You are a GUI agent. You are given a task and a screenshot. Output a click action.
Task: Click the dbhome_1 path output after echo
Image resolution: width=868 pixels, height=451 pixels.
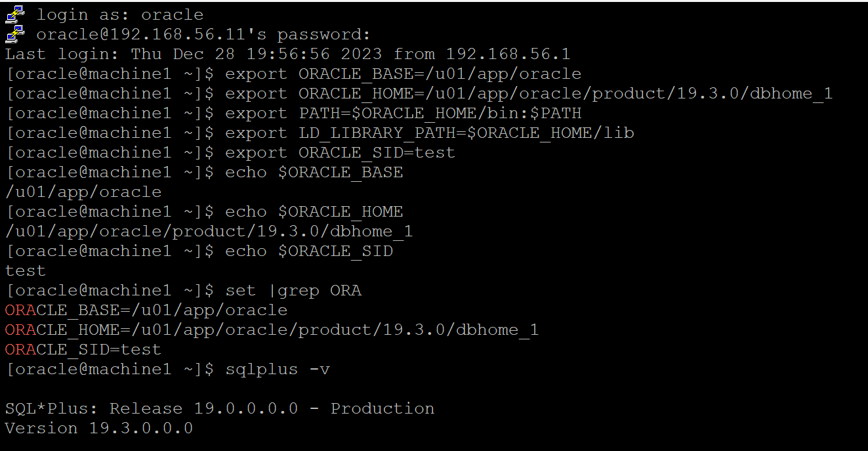(x=209, y=231)
